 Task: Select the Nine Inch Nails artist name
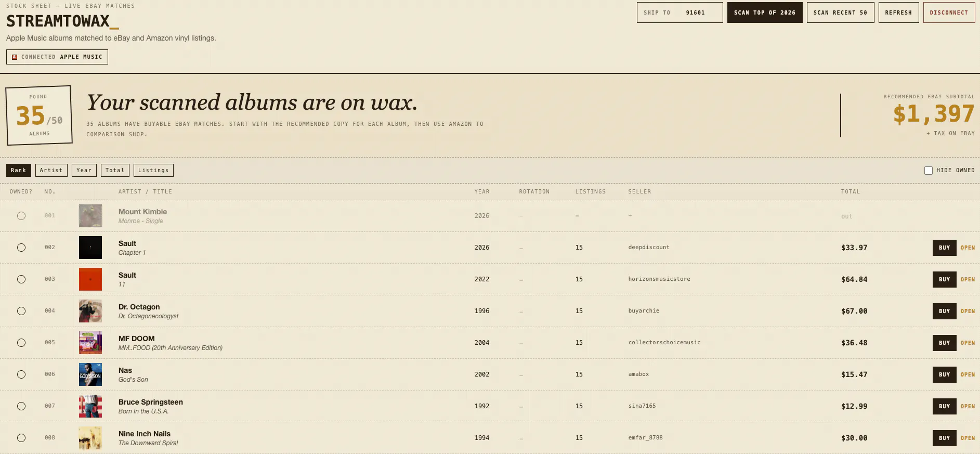coord(145,434)
